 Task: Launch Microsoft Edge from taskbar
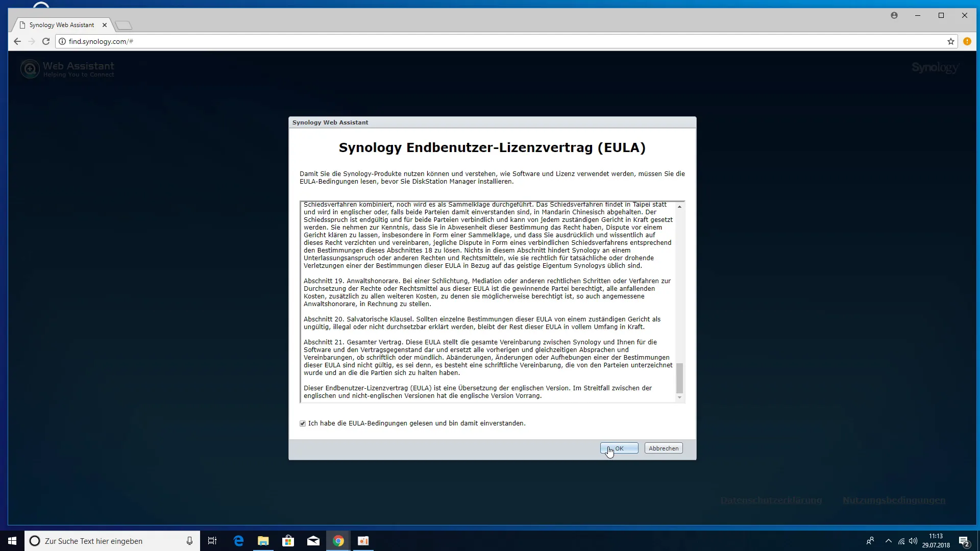[x=238, y=541]
